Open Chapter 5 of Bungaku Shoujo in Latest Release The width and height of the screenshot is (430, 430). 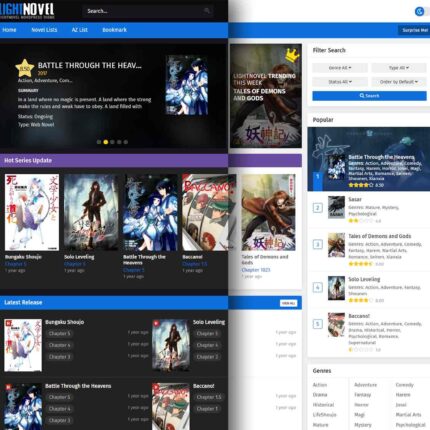coord(59,334)
